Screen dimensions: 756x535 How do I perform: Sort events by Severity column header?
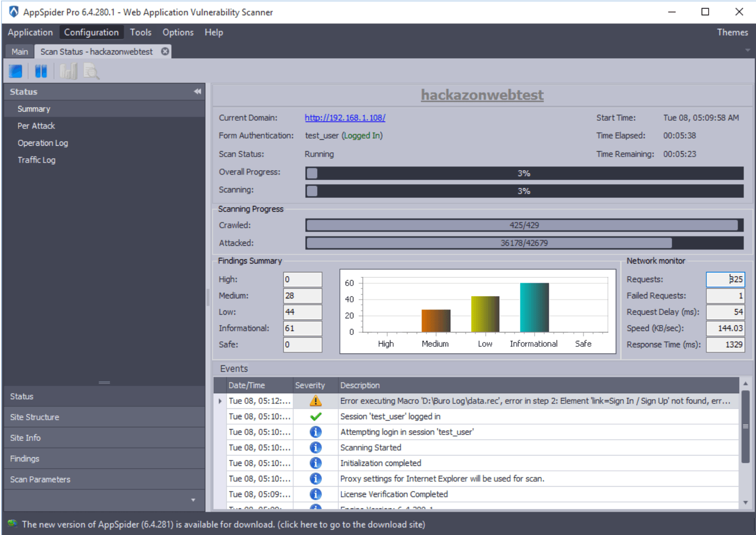click(315, 385)
